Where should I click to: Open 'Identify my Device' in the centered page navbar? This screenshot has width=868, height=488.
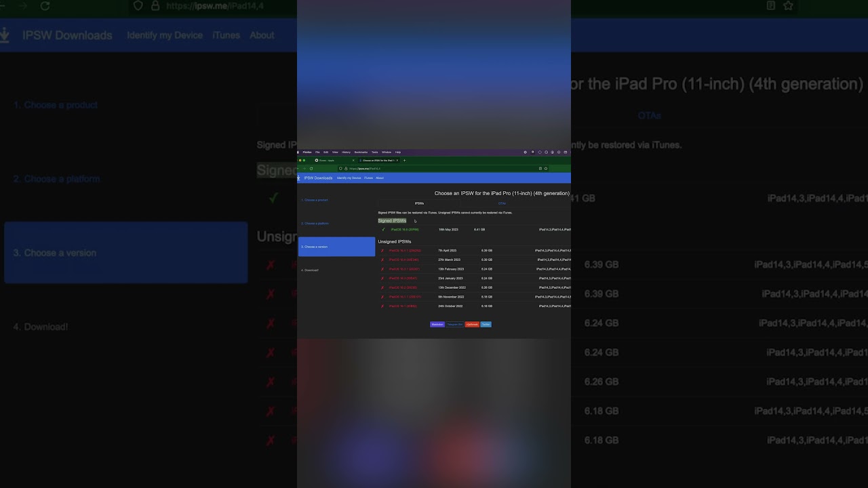click(349, 178)
